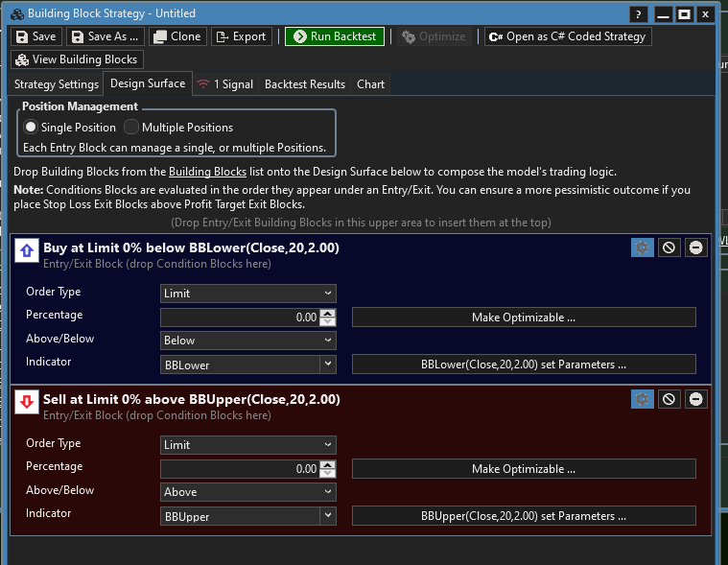Export the strategy
This screenshot has width=728, height=565.
click(x=241, y=36)
